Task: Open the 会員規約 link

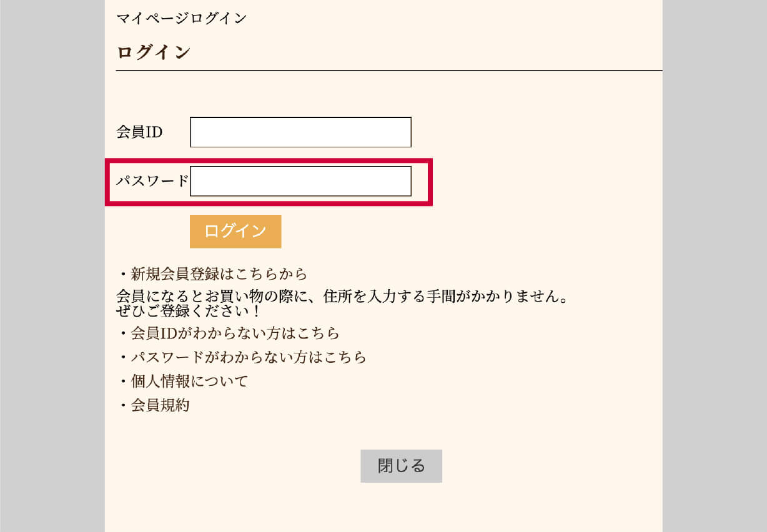Action: [x=160, y=405]
